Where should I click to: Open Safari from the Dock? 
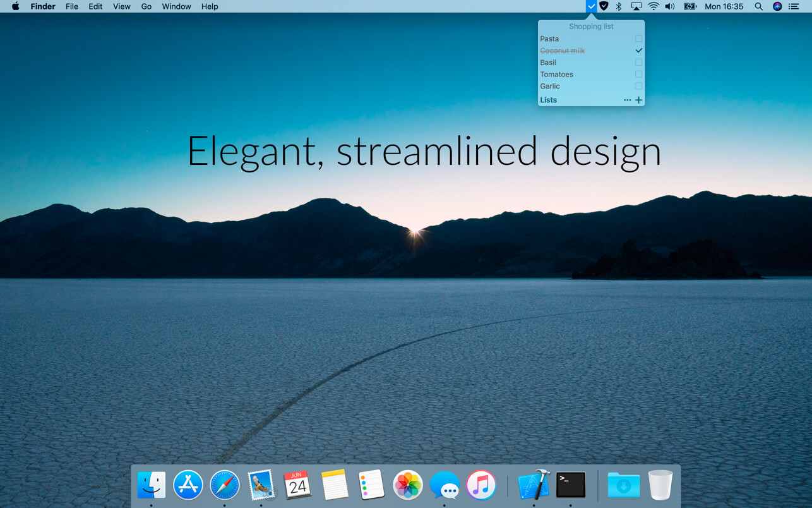pos(225,485)
